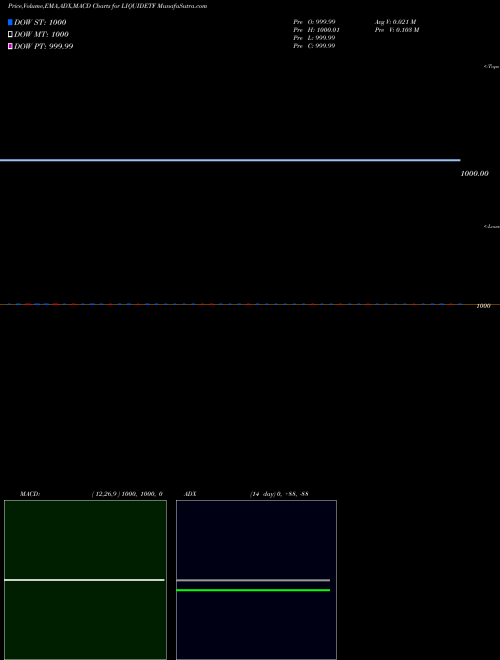Click the '<Tops' marker label

tap(492, 67)
